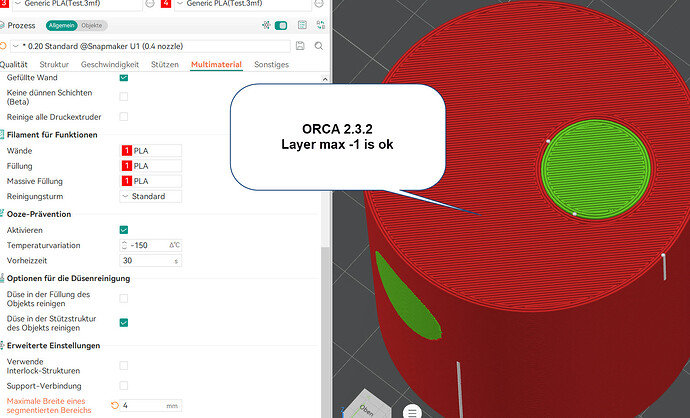Reset Maximale Breite value with orange arrow

(115, 405)
